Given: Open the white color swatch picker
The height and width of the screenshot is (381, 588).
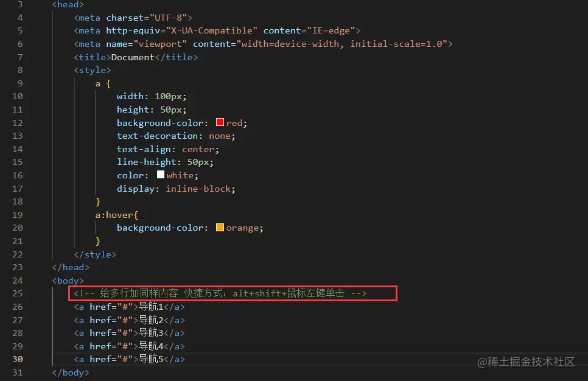Looking at the screenshot, I should pyautogui.click(x=161, y=175).
